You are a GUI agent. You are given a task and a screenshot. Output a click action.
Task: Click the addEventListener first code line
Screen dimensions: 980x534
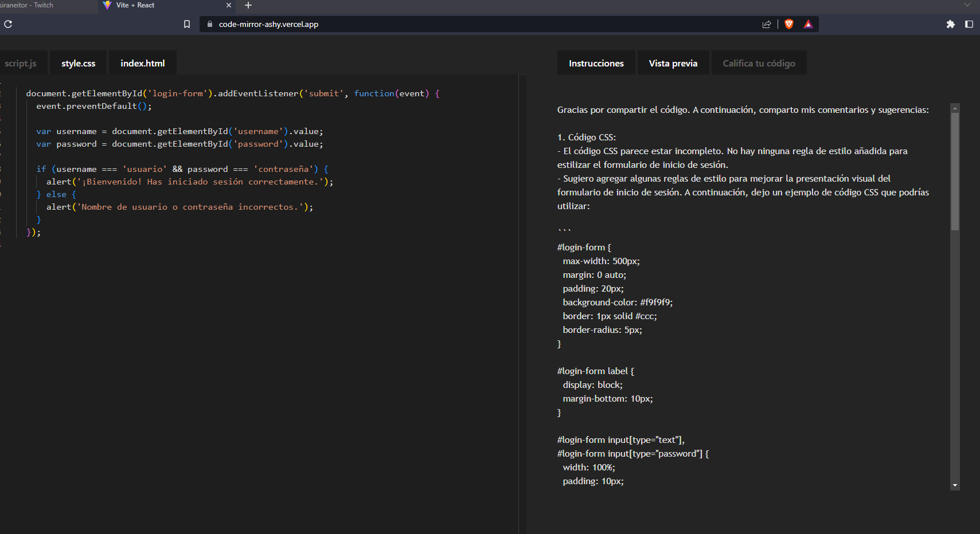click(233, 93)
